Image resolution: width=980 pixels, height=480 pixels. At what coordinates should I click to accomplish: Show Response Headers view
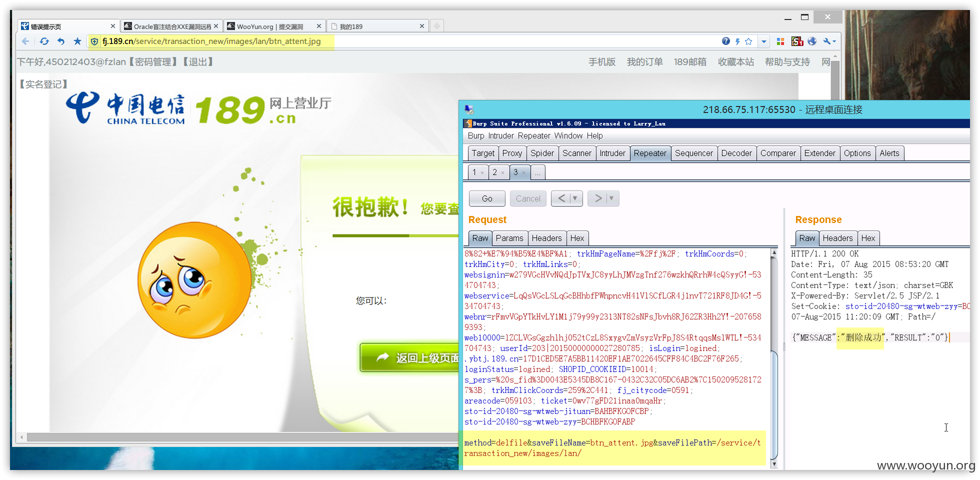(x=837, y=238)
